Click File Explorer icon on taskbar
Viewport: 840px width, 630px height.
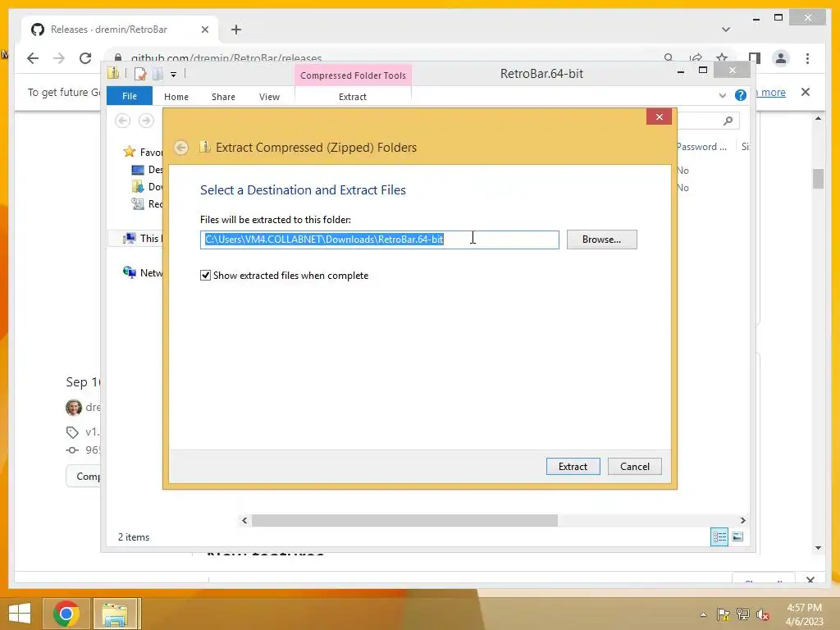116,614
